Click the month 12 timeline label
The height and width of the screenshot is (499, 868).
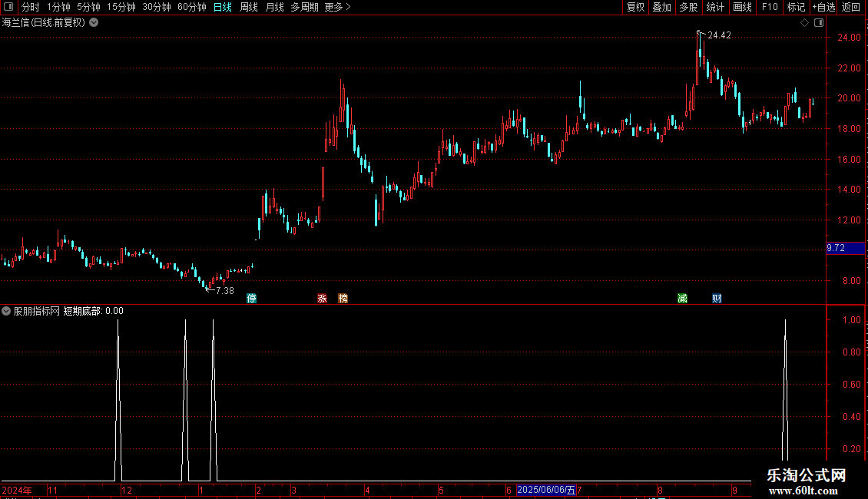126,490
